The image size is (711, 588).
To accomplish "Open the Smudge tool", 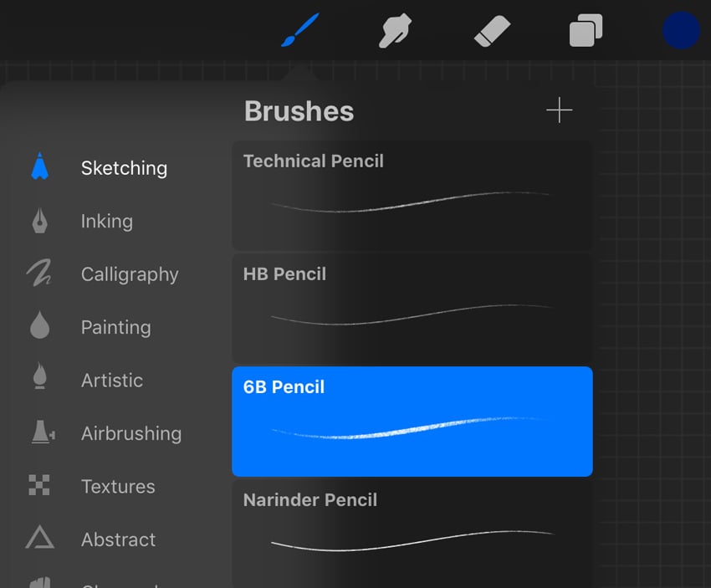I will pos(393,30).
